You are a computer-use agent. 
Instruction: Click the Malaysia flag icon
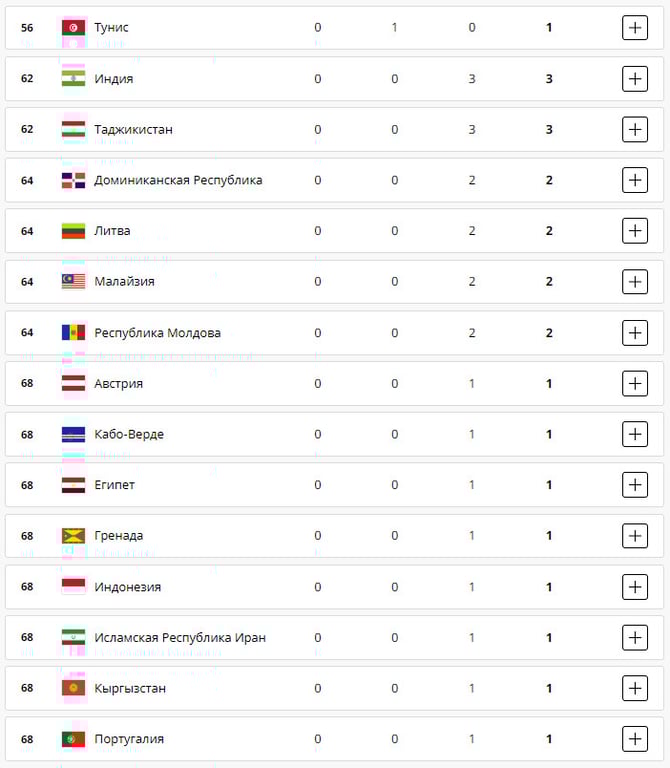[73, 282]
